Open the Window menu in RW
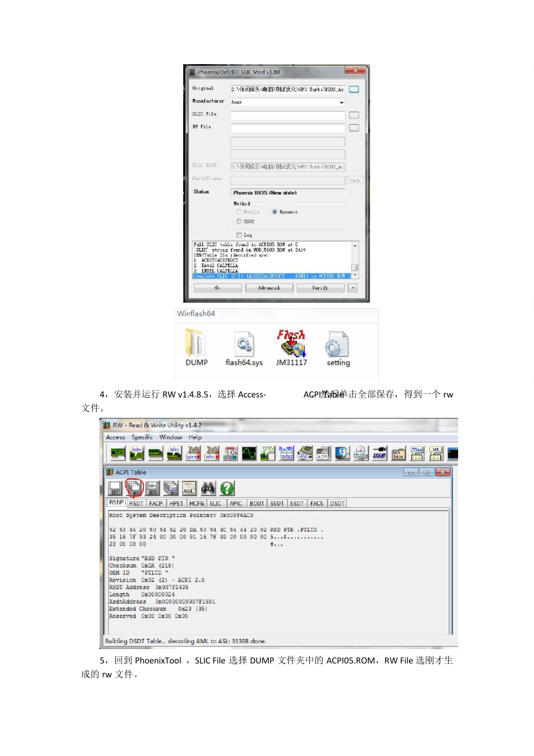 [x=170, y=437]
